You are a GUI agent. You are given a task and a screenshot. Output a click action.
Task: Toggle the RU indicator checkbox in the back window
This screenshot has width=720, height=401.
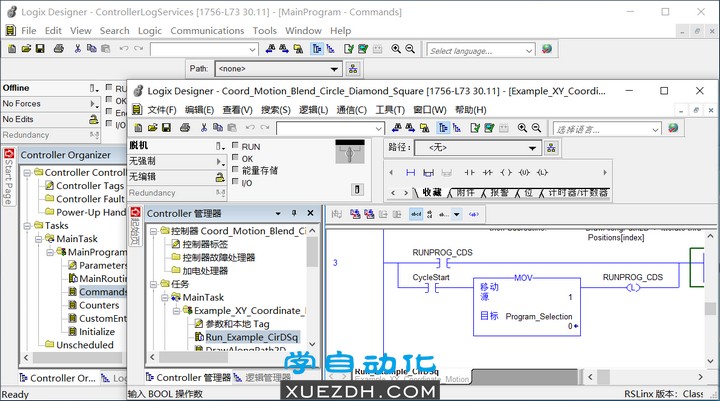tap(109, 87)
